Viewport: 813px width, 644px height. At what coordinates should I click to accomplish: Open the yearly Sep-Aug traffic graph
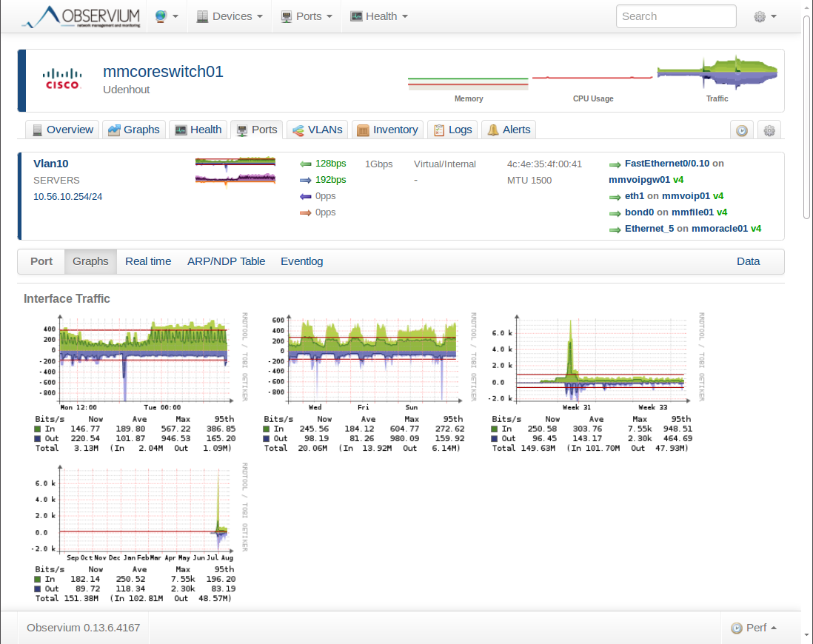139,532
